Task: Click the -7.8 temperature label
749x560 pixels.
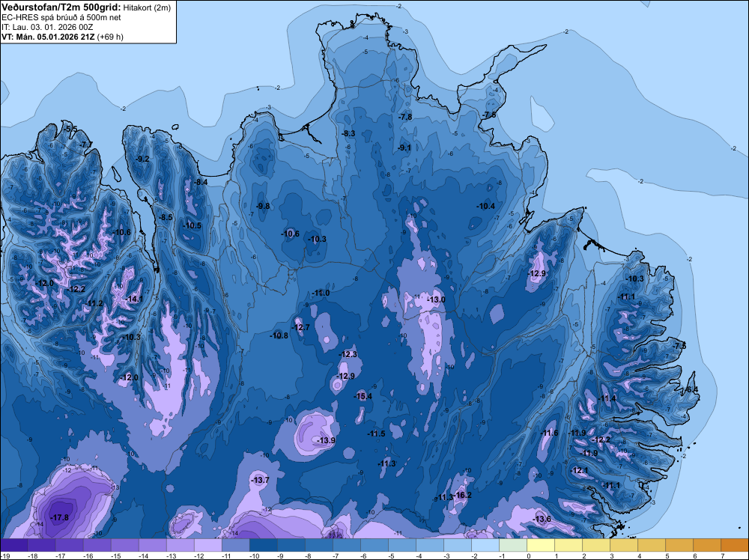Action: point(405,117)
